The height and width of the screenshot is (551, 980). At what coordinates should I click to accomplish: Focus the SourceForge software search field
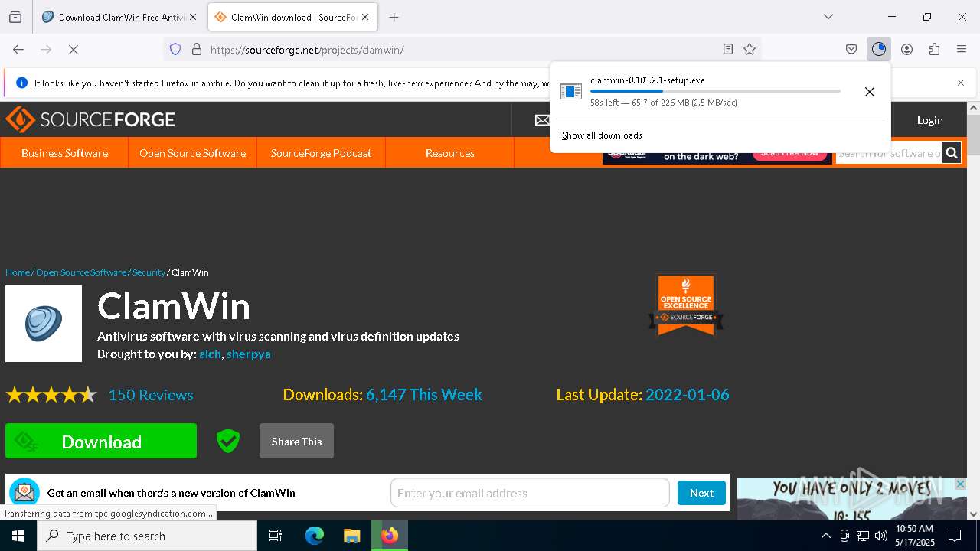tap(889, 153)
